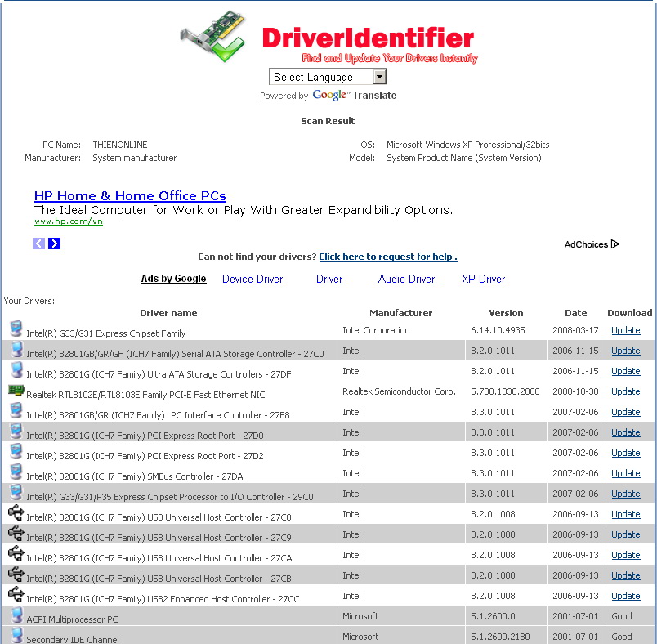The height and width of the screenshot is (644, 657).
Task: Open the Device Driver ad link
Action: coord(253,279)
